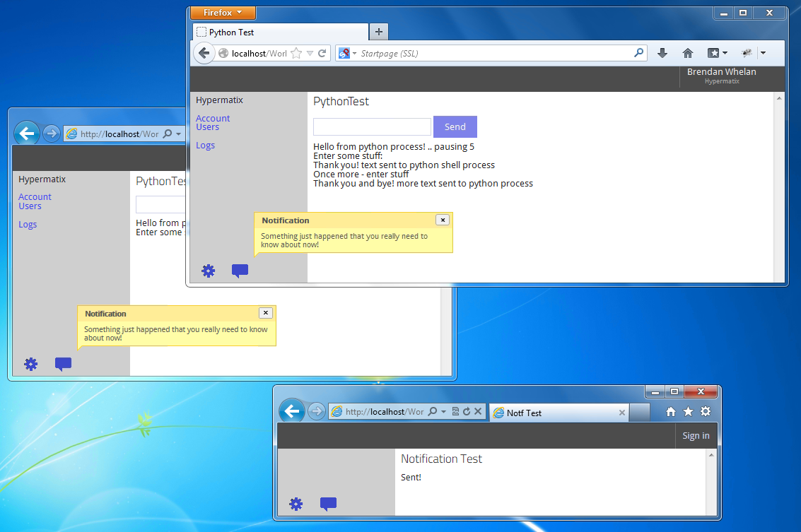Click the PythonTest text input in Firefox
This screenshot has width=801, height=532.
[372, 126]
